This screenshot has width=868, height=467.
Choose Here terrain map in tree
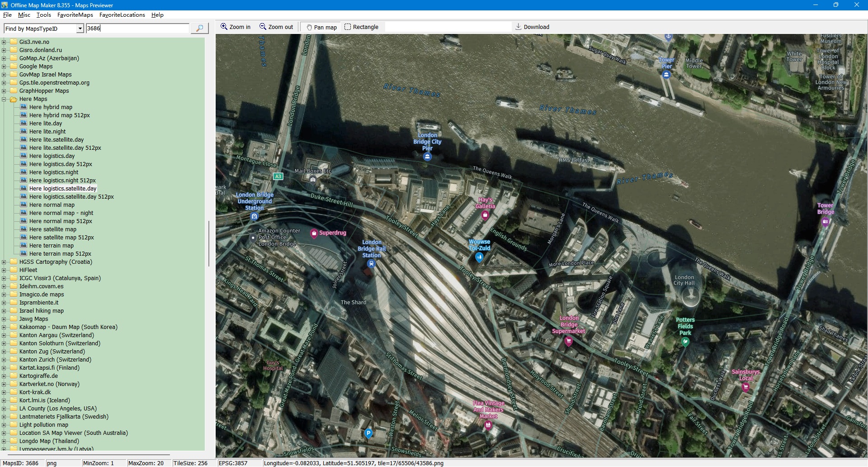51,246
